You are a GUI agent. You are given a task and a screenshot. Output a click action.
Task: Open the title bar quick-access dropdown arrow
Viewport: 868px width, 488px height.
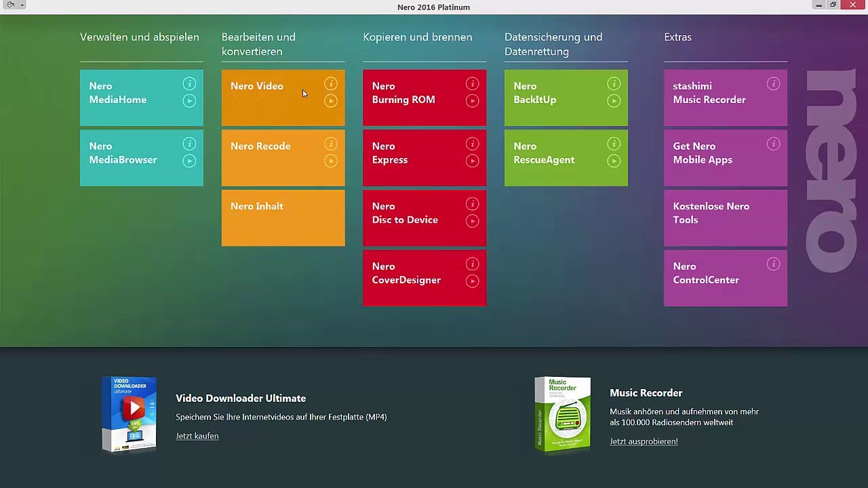pyautogui.click(x=22, y=5)
